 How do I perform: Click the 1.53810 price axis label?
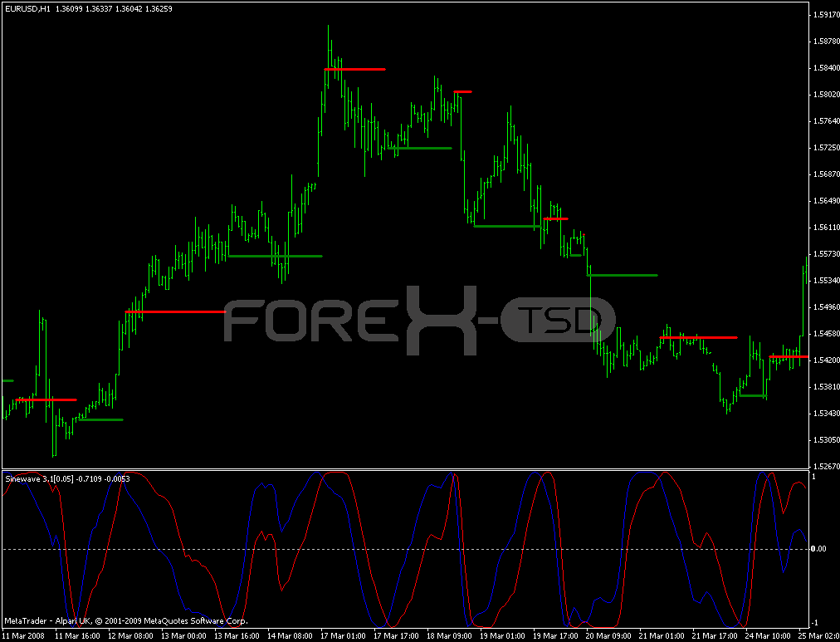826,387
